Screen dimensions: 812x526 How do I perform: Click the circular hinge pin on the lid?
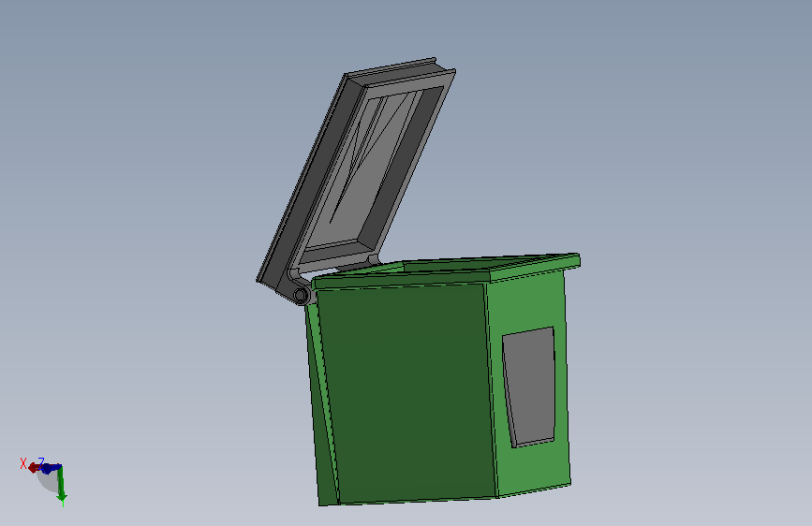pyautogui.click(x=301, y=296)
